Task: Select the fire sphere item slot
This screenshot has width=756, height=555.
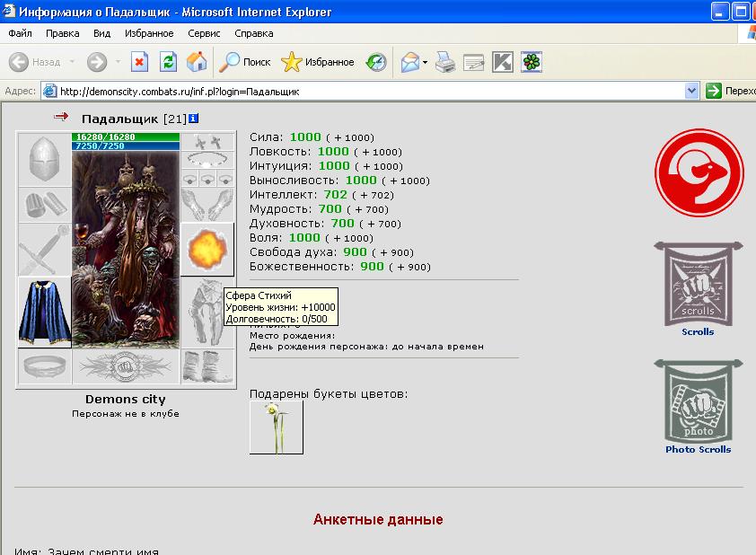Action: [x=207, y=250]
